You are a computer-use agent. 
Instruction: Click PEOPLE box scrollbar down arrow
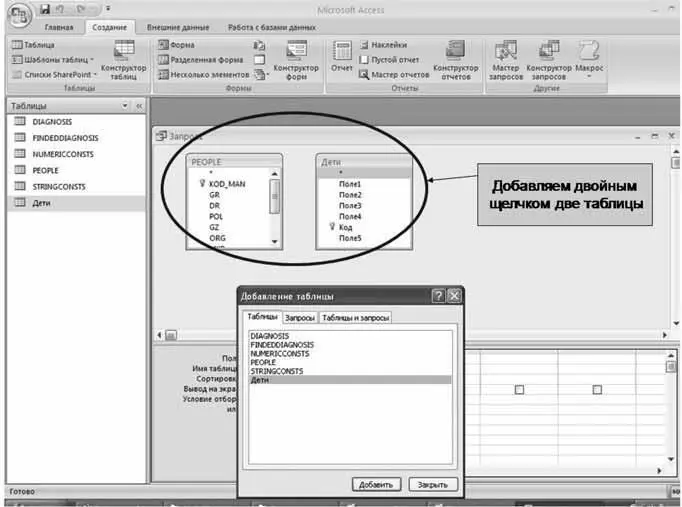(274, 242)
